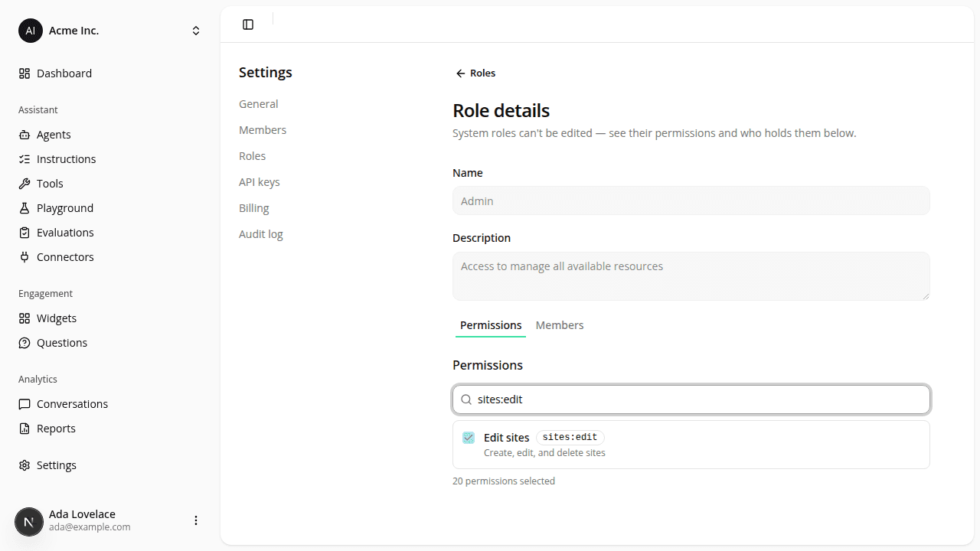Toggle the Edit sites permission checkbox
This screenshot has width=980, height=551.
(469, 438)
